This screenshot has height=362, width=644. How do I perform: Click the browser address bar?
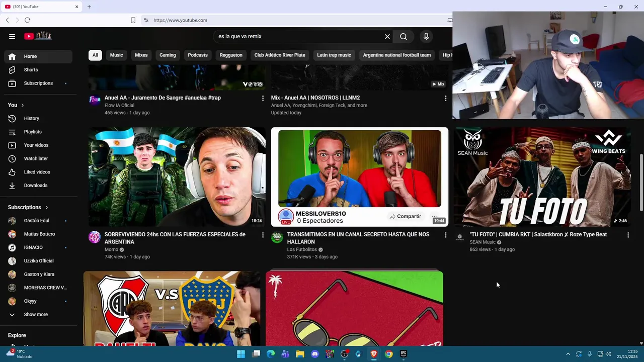(297, 20)
